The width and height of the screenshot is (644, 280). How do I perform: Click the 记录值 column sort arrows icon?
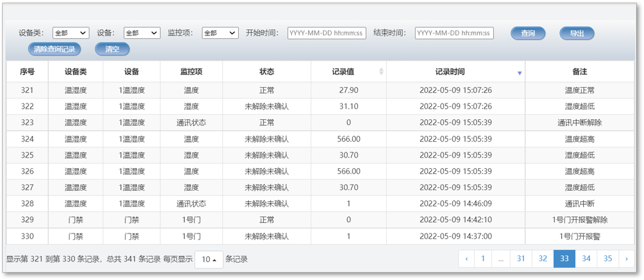point(381,72)
